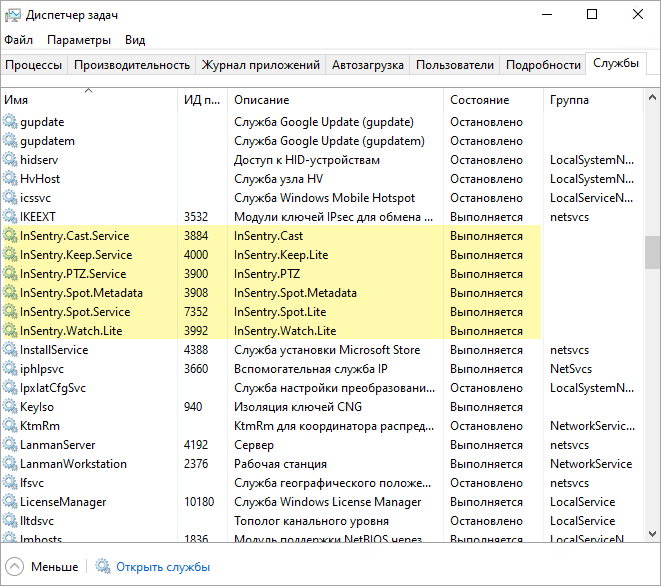This screenshot has height=586, width=661.
Task: Click the Открыть службы link
Action: (163, 567)
